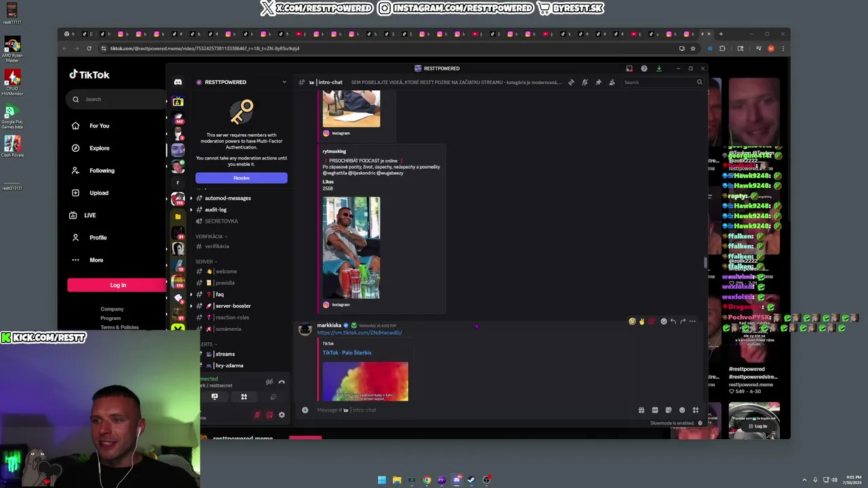Screen dimensions: 868x488
Task: Expand threads arrow beside faq channel
Action: coord(191,294)
